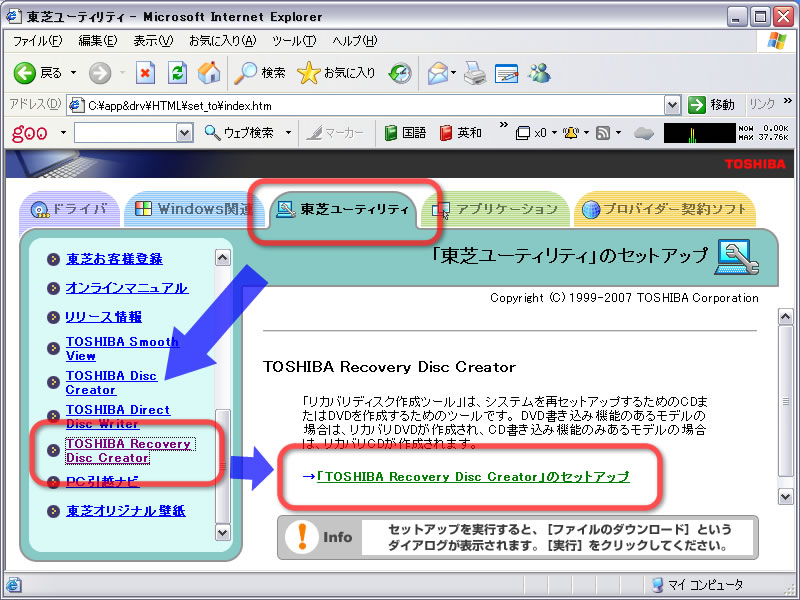
Task: Click the Toshiba utility setup wrench icon
Action: pos(737,257)
